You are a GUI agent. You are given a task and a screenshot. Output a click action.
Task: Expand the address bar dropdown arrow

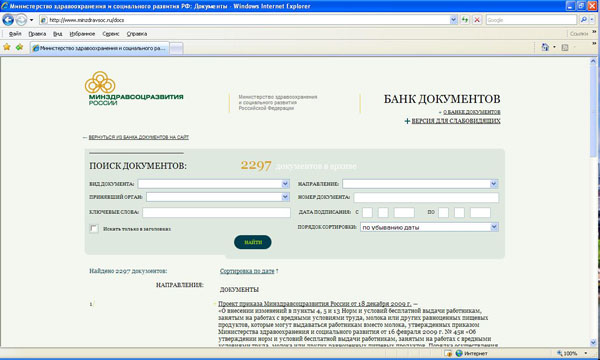click(454, 20)
